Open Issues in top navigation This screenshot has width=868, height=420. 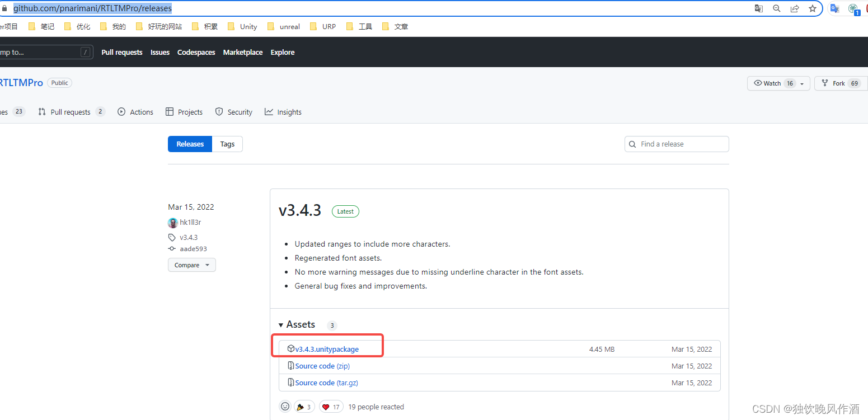coord(160,52)
